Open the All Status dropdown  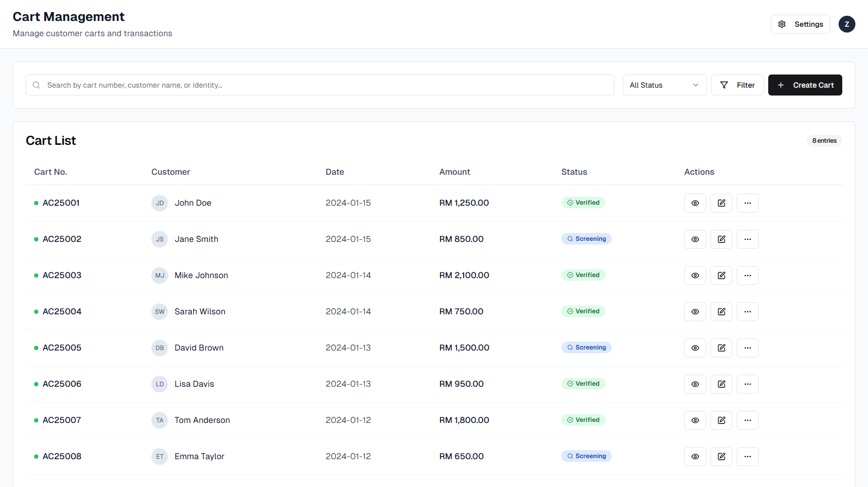tap(664, 85)
